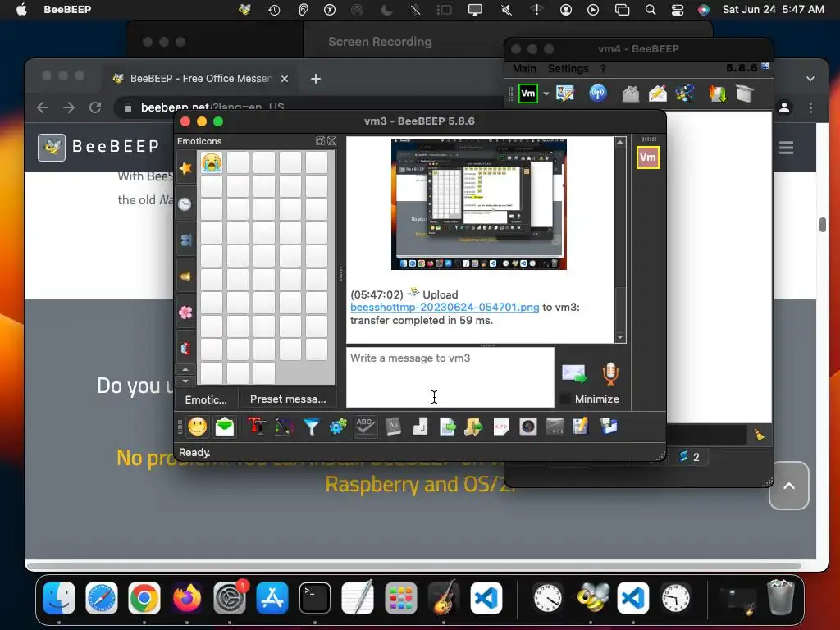
Task: Open the bell emoticon category
Action: 185,276
